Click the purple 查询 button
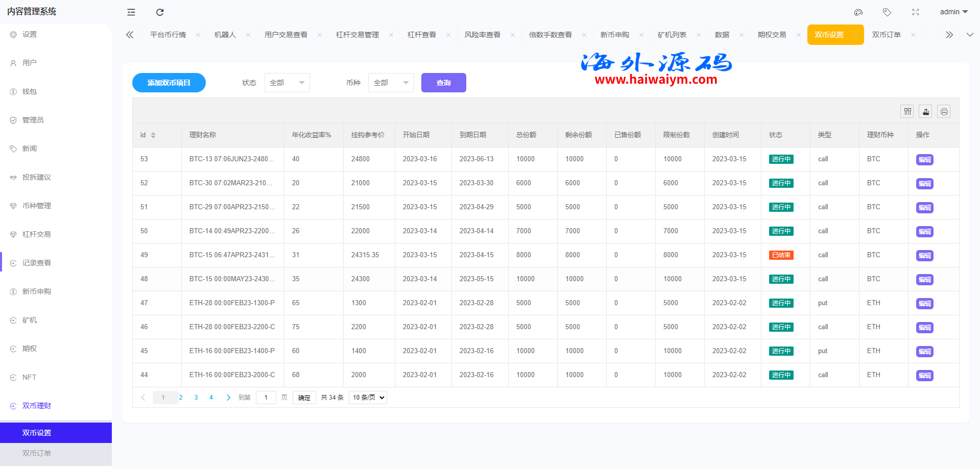 point(443,83)
